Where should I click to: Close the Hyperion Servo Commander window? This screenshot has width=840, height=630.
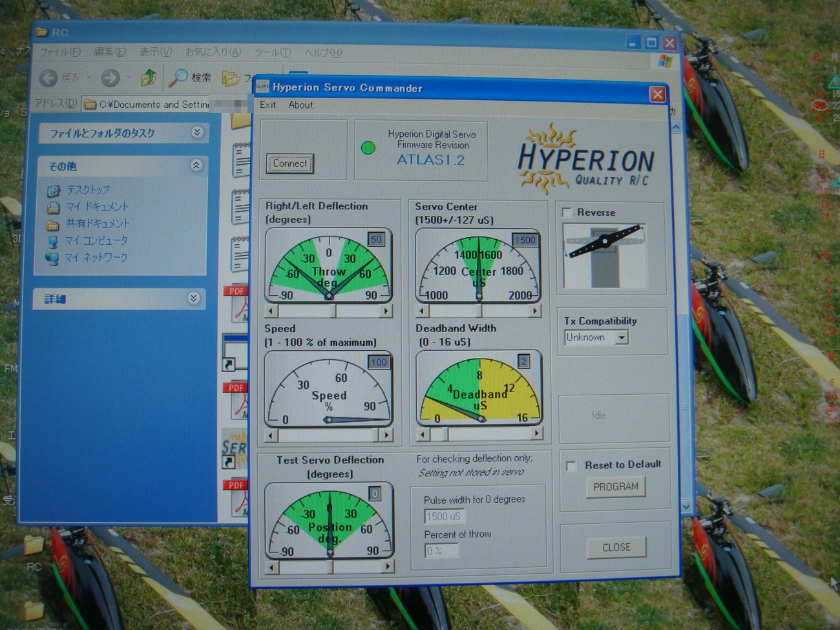(x=658, y=95)
